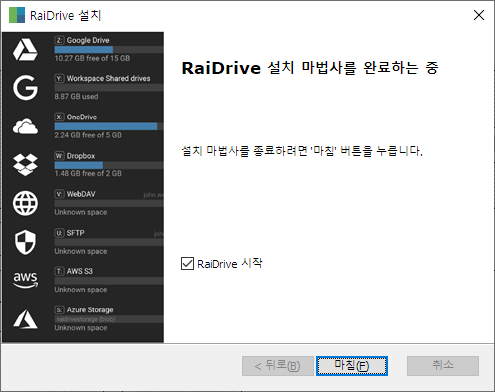Uncheck the RaiDrive 시작 checkbox
Screen dimensions: 495x392
pos(187,263)
